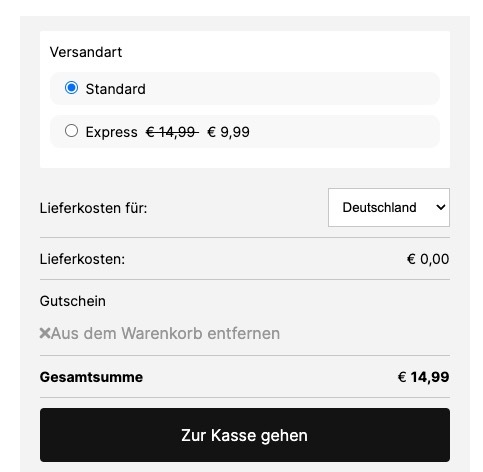This screenshot has width=483, height=472.
Task: Click the chevron arrow of country selector
Action: (x=441, y=207)
